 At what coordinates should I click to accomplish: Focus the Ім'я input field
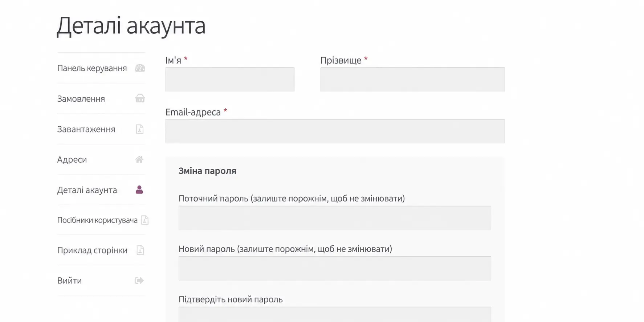(x=230, y=79)
